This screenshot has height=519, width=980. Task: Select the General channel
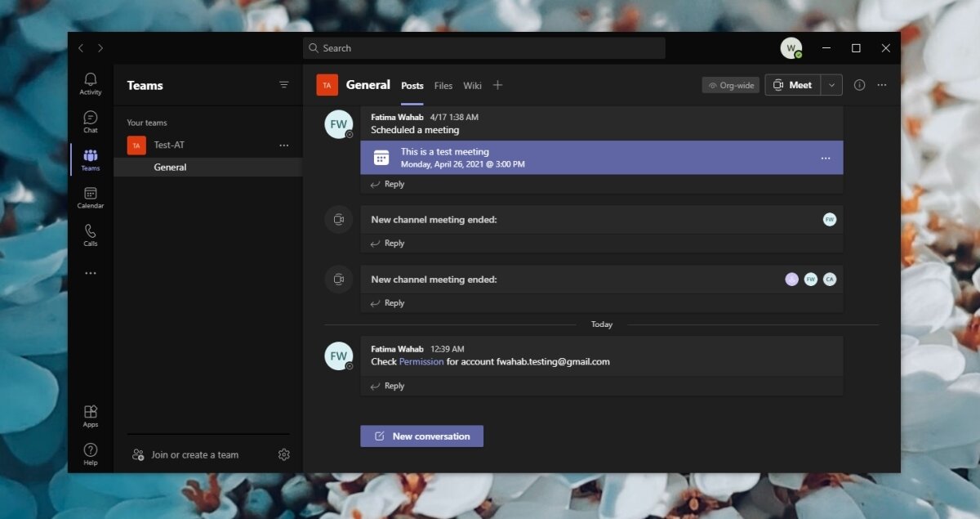click(x=170, y=168)
